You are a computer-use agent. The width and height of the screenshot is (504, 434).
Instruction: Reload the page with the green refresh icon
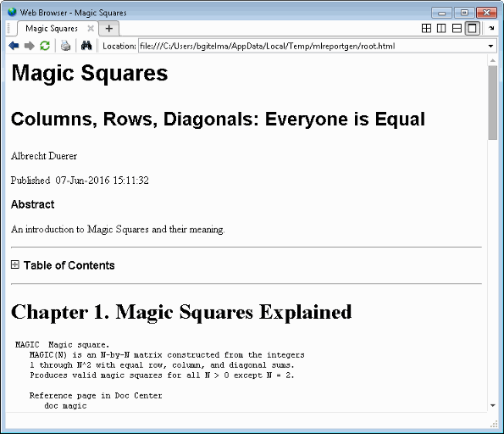point(45,46)
